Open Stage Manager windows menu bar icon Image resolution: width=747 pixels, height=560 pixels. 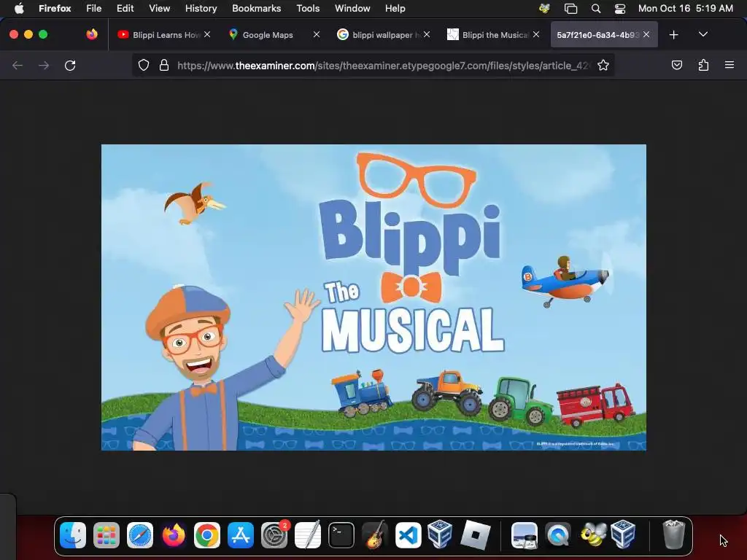tap(570, 8)
